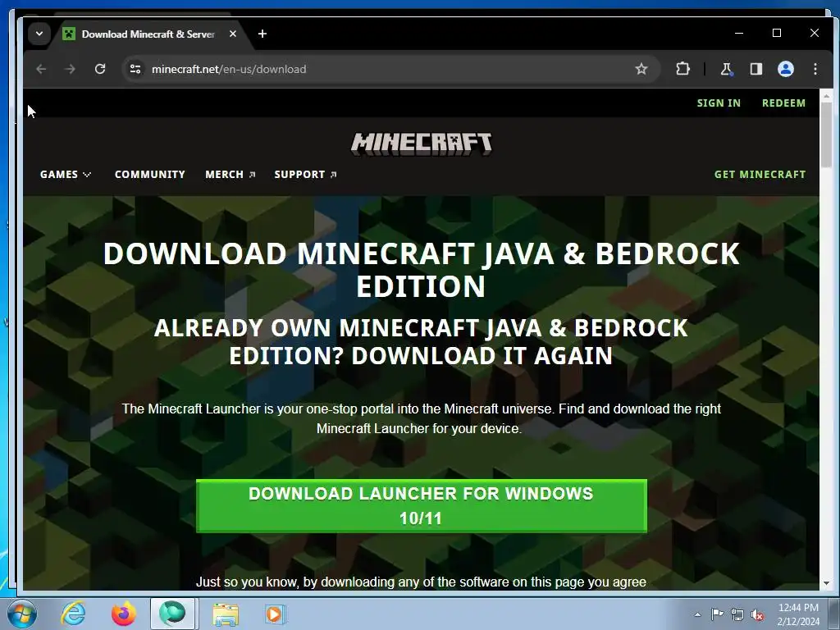Open the Chrome three-dot menu
840x630 pixels.
[815, 69]
